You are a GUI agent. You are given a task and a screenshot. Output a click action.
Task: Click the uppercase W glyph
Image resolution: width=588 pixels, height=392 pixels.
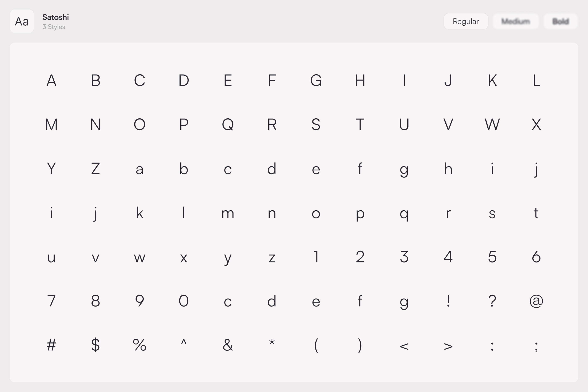(492, 125)
